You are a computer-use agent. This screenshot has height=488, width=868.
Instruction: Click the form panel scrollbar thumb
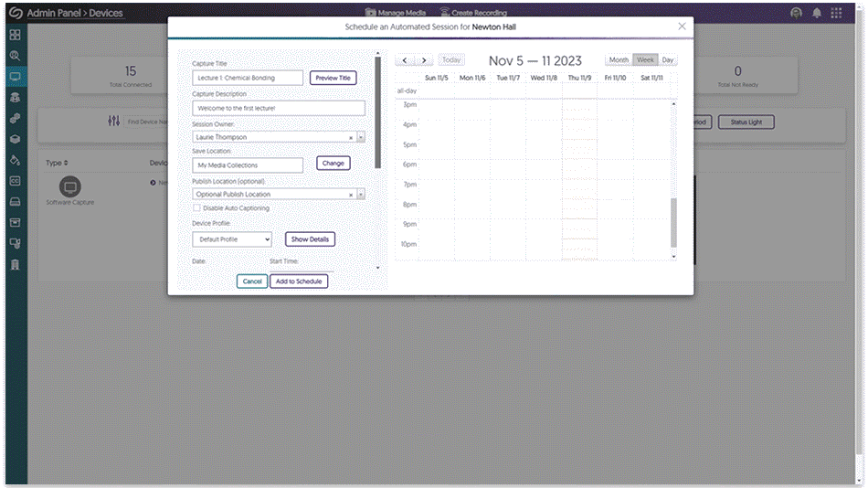pos(378,112)
